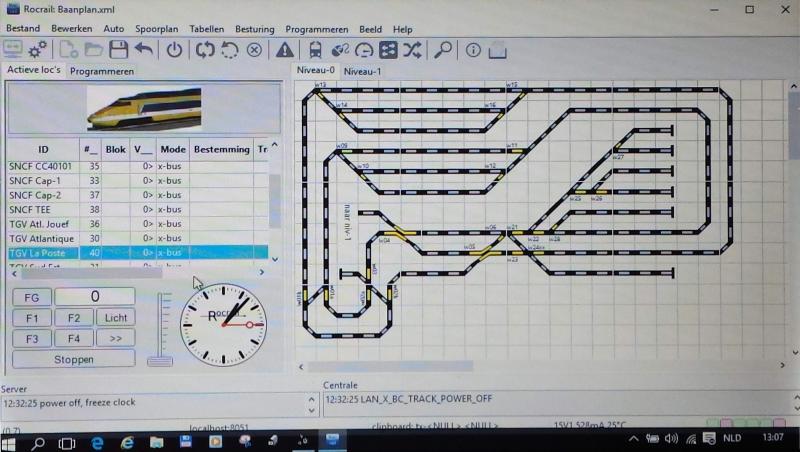Screen dimensions: 800x452
Task: Select the Niveau-0 track plan tab
Action: coord(316,70)
